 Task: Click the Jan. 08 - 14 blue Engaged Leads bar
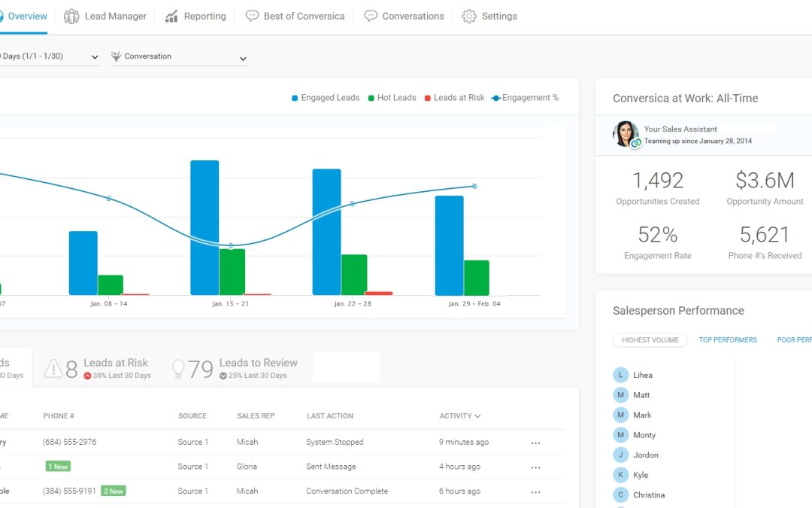[83, 263]
